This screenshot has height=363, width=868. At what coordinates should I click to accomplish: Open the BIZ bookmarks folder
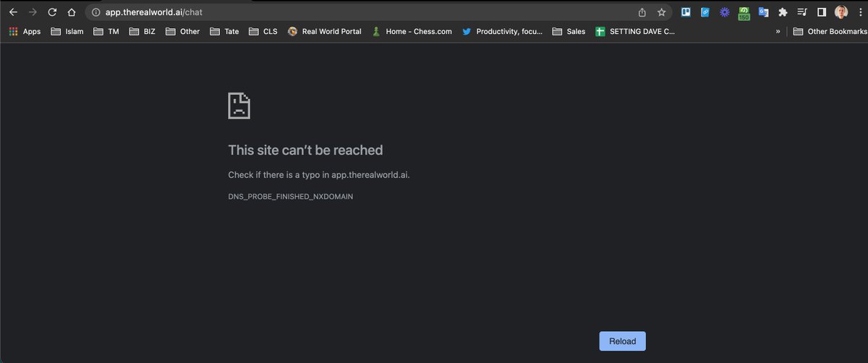pyautogui.click(x=142, y=32)
